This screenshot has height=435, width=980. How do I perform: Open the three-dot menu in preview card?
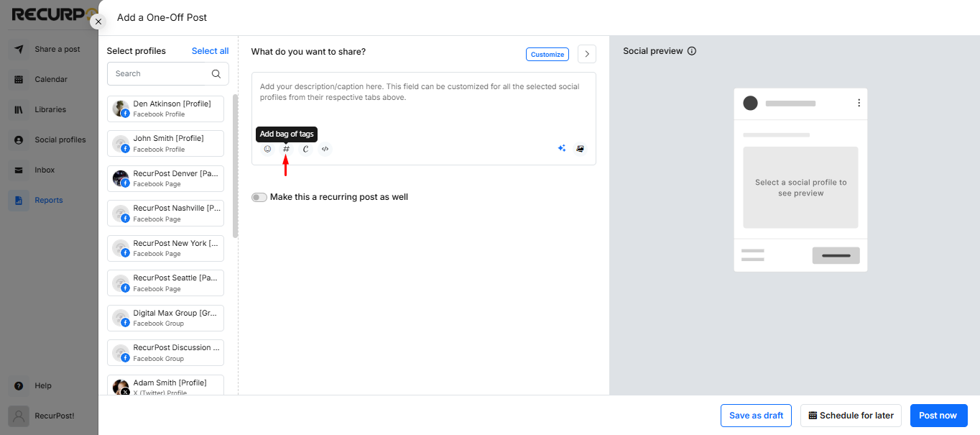pyautogui.click(x=859, y=103)
